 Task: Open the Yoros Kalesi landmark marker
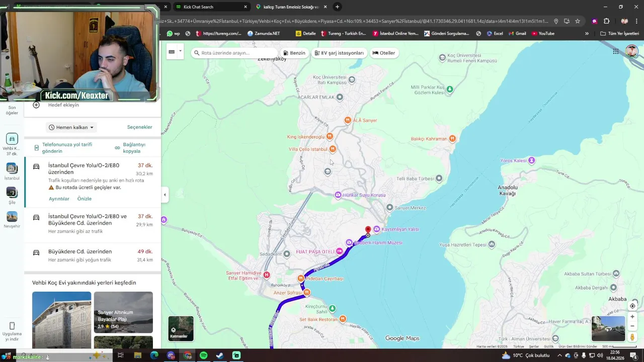click(x=531, y=160)
